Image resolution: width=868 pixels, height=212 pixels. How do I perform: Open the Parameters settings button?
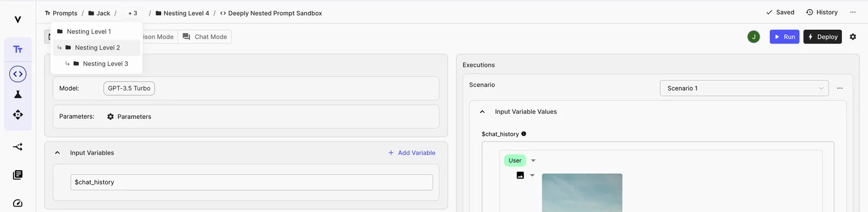click(x=129, y=117)
